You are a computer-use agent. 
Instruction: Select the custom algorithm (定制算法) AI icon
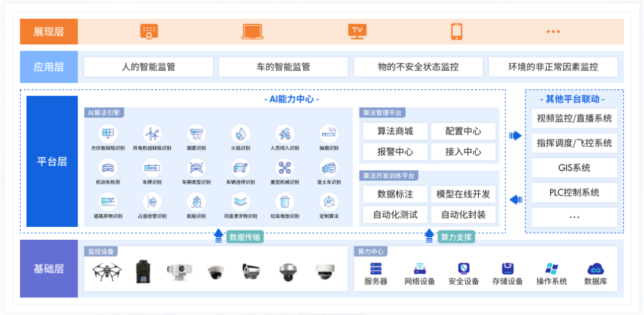(x=328, y=202)
